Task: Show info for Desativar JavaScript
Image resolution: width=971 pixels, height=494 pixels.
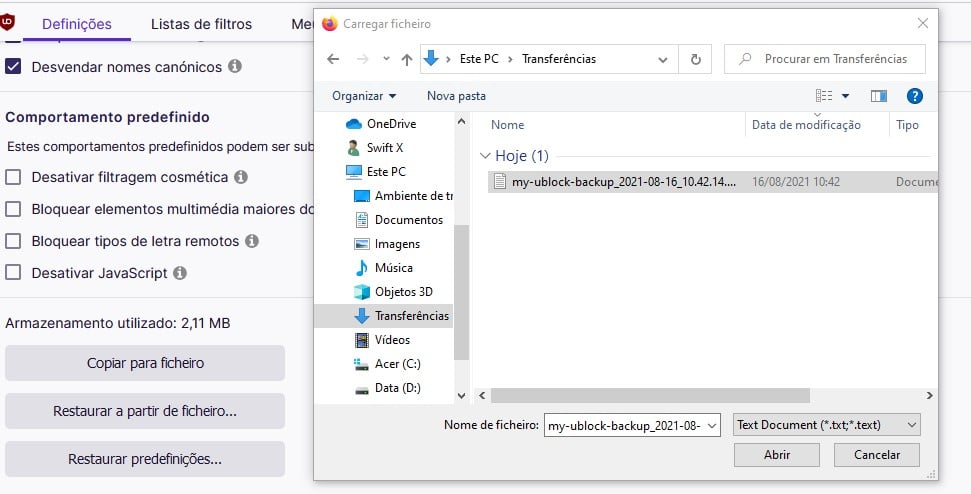Action: [180, 273]
